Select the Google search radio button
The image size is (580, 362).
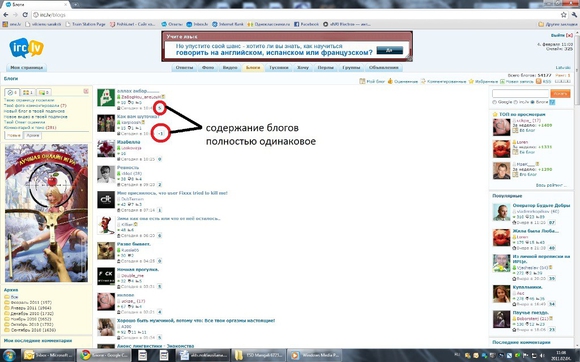pos(494,102)
